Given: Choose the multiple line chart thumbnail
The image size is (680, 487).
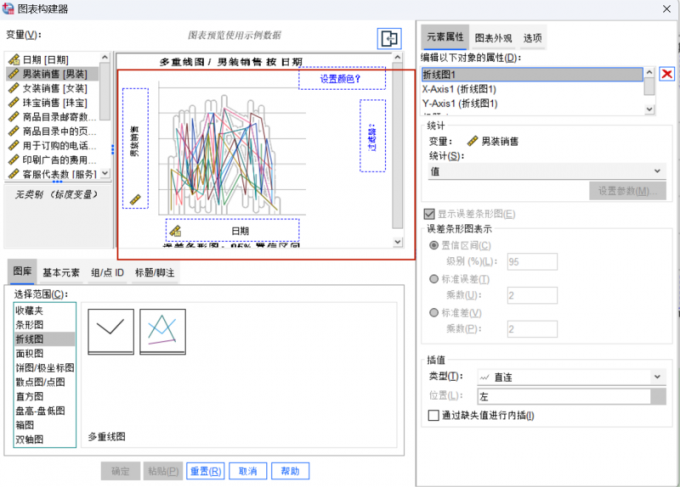Looking at the screenshot, I should (x=163, y=331).
